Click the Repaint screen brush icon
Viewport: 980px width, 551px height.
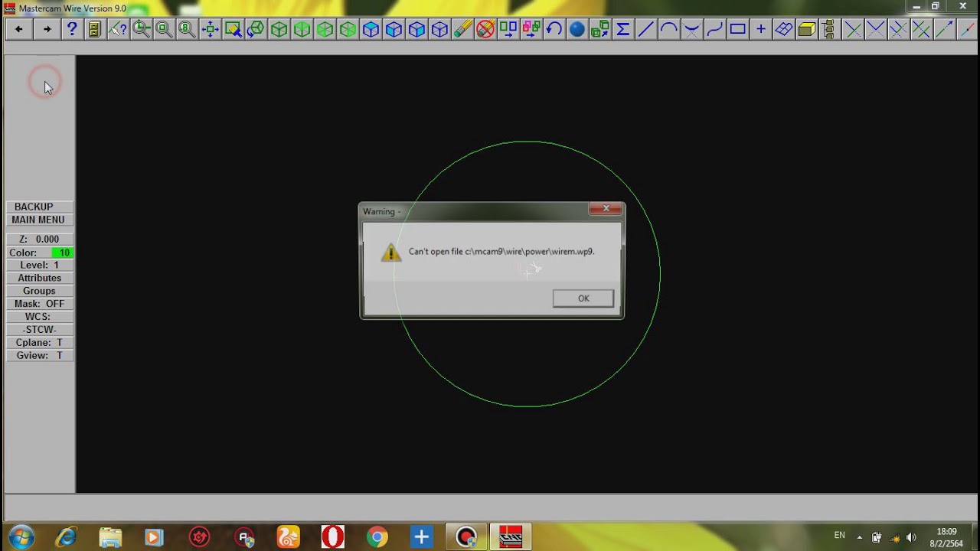tap(233, 29)
